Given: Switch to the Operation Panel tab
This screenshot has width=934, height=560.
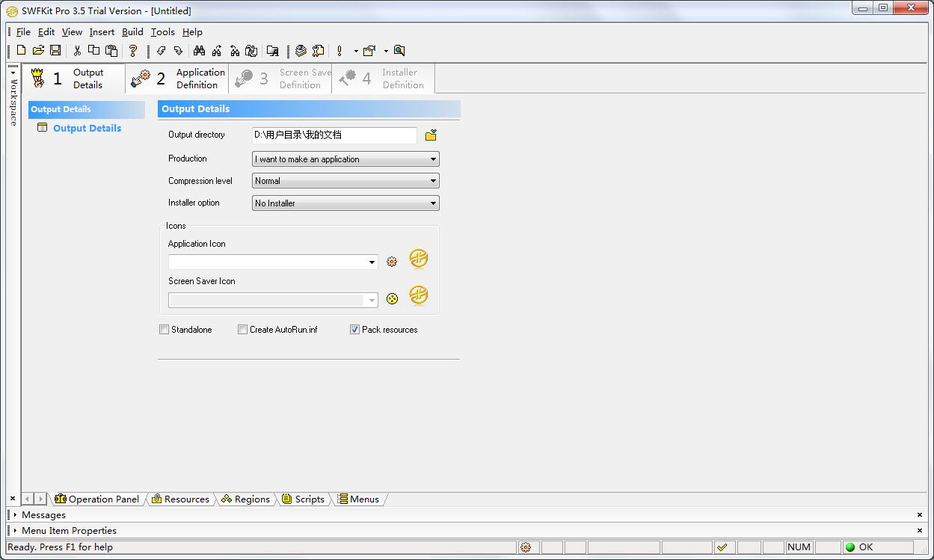Looking at the screenshot, I should 96,499.
